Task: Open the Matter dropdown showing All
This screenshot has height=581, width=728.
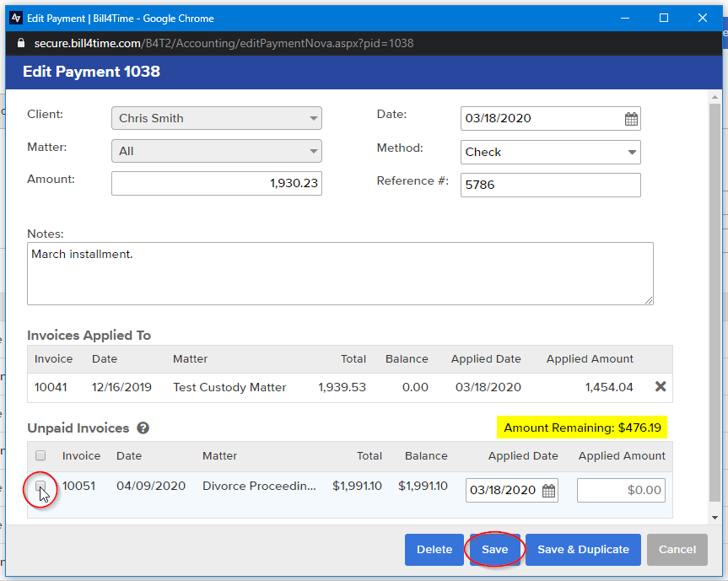Action: (216, 151)
